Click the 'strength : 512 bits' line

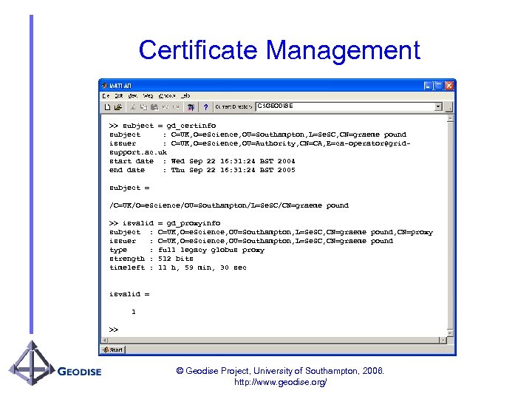151,259
